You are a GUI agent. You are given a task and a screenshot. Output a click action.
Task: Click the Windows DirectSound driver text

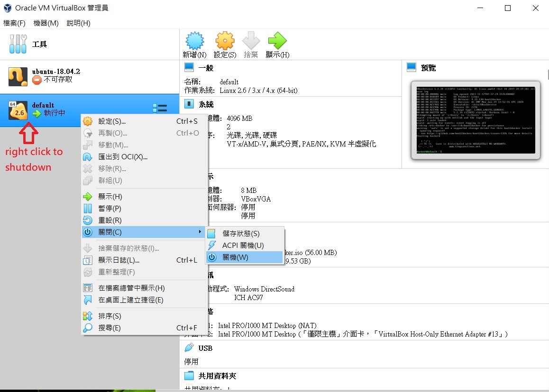point(265,289)
